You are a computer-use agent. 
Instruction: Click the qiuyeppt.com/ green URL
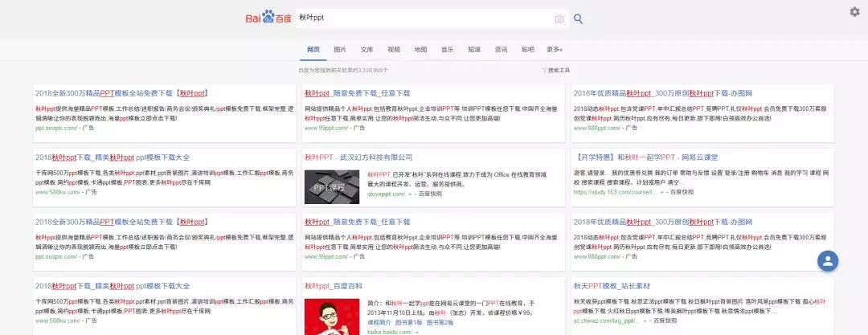[x=386, y=194]
